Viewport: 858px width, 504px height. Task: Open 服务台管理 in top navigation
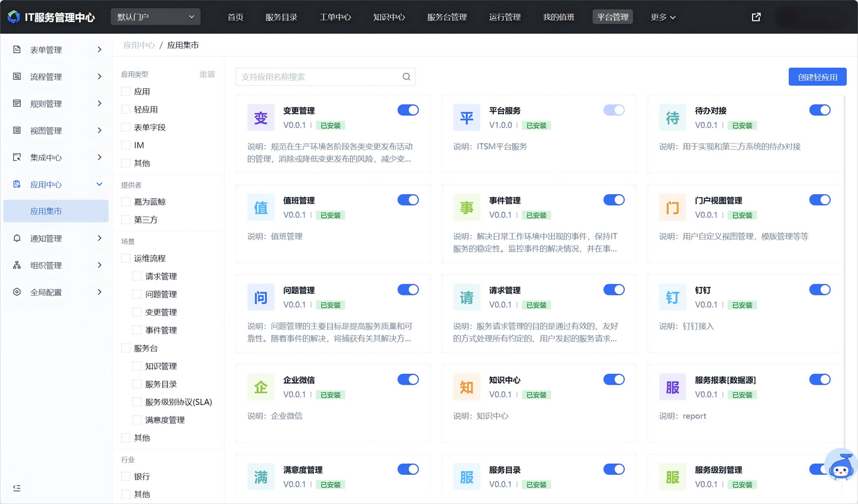point(447,17)
